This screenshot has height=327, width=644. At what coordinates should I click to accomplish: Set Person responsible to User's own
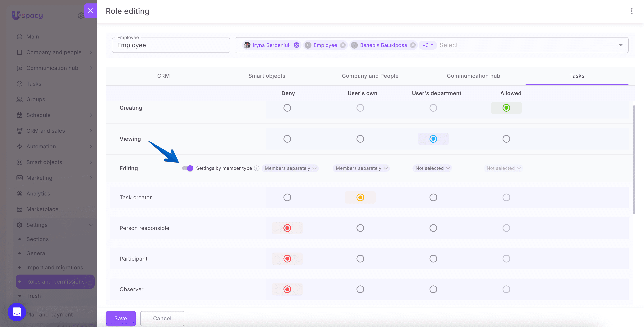[x=360, y=228]
